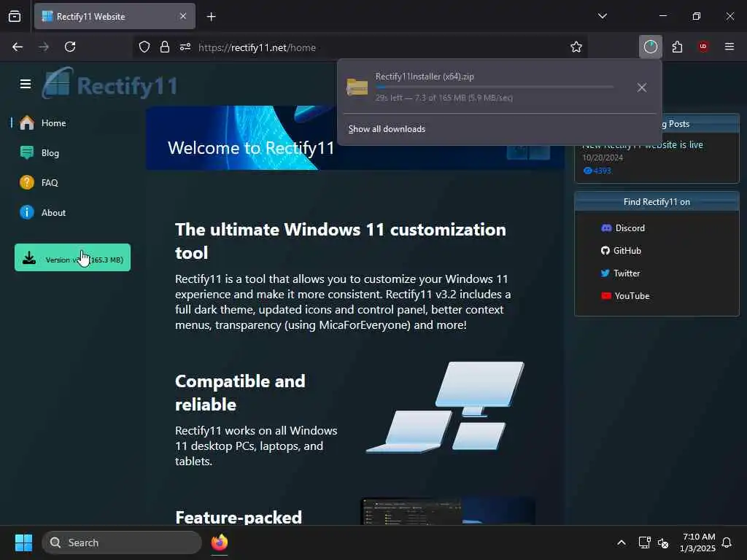
Task: Cancel the Rectify11Installer download
Action: (641, 87)
